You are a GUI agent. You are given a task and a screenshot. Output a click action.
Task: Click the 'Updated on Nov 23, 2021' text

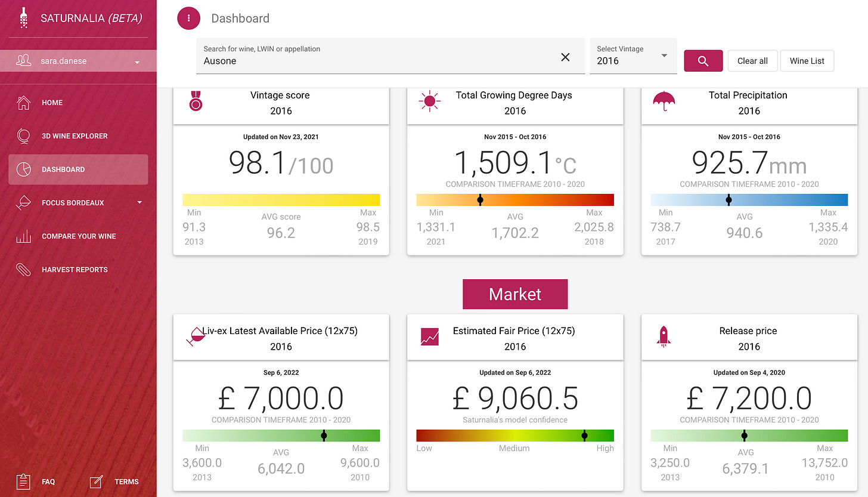(281, 137)
